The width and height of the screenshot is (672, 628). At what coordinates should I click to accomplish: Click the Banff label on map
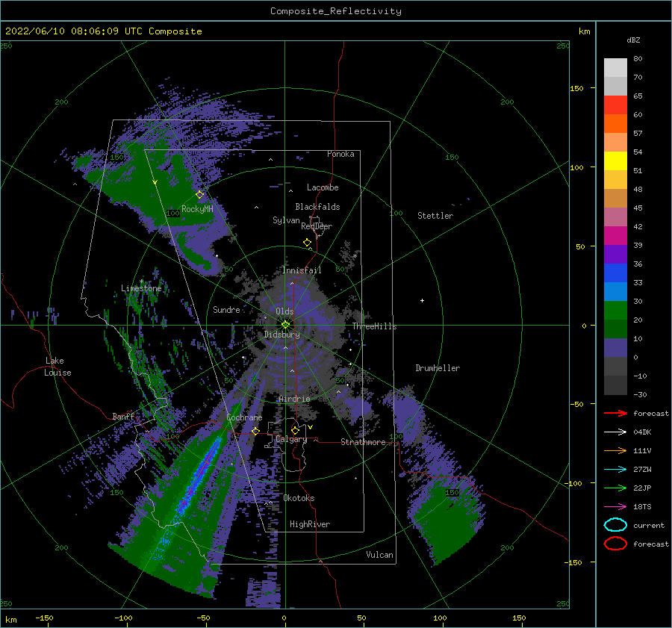point(123,416)
